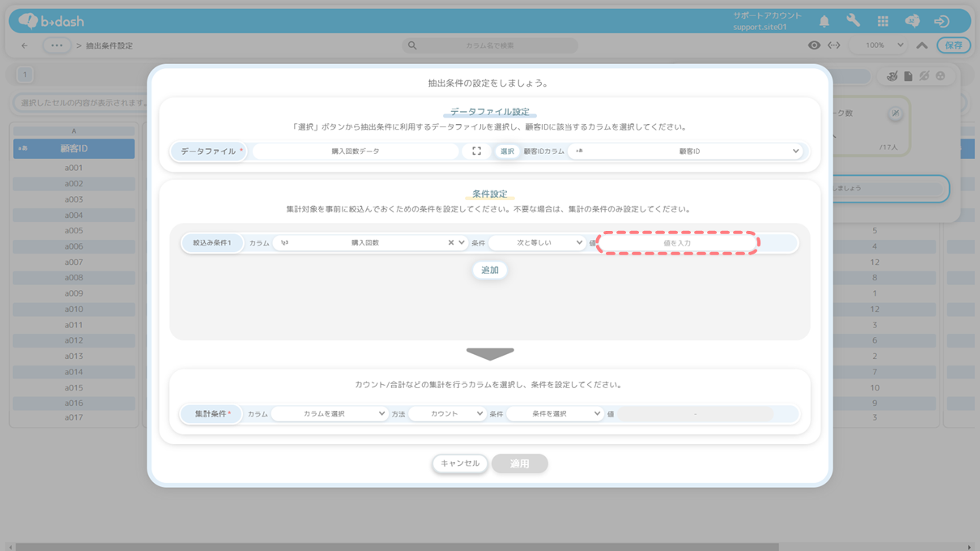Open the paint palette icon
This screenshot has height=551, width=980.
point(892,76)
